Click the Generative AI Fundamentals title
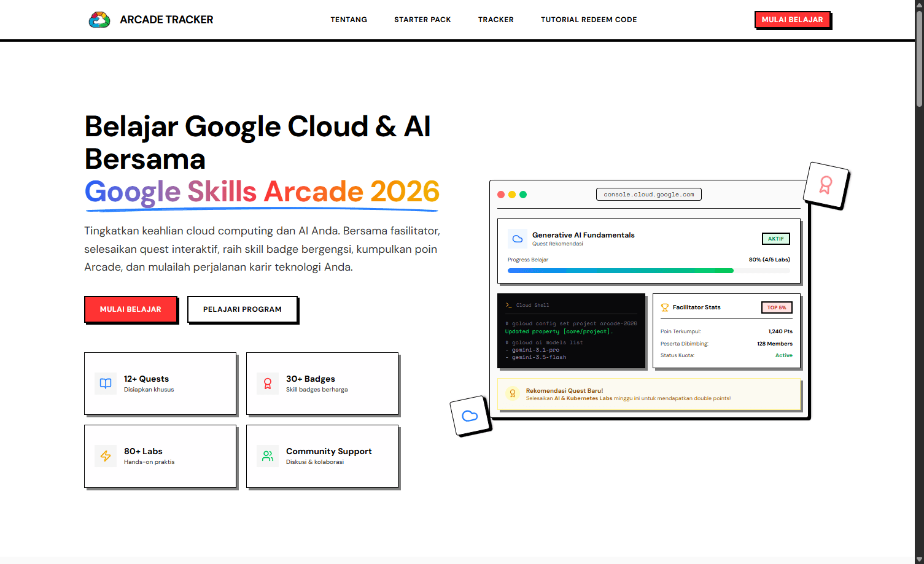This screenshot has width=924, height=564. click(x=583, y=235)
